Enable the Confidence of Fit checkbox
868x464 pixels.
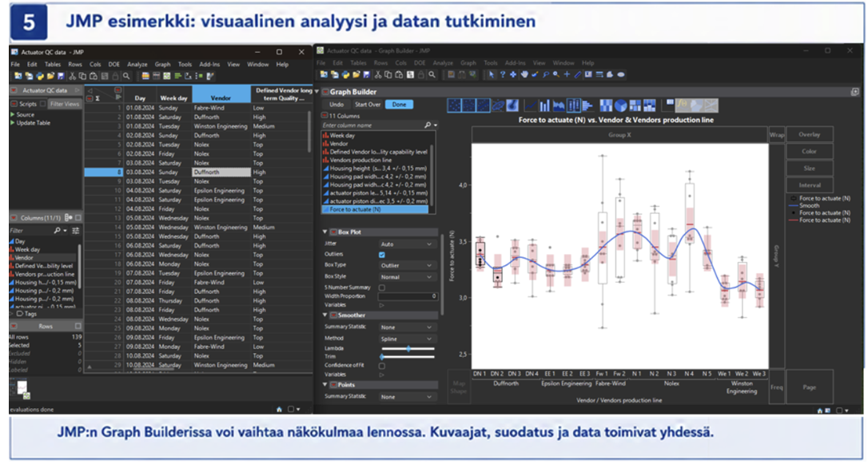(x=381, y=366)
